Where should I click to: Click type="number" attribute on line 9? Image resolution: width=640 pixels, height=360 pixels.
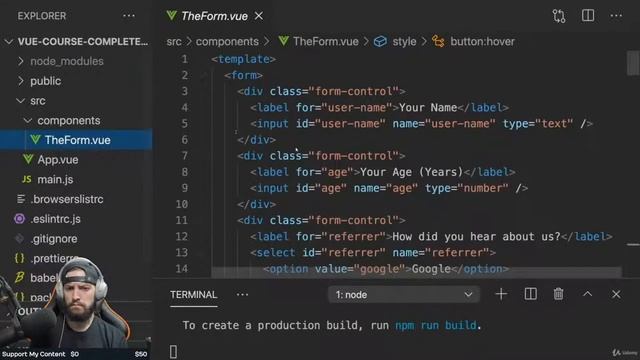tap(467, 188)
